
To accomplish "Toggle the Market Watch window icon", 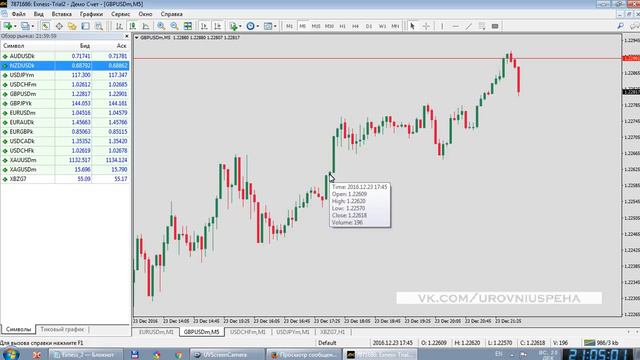I will pos(45,26).
